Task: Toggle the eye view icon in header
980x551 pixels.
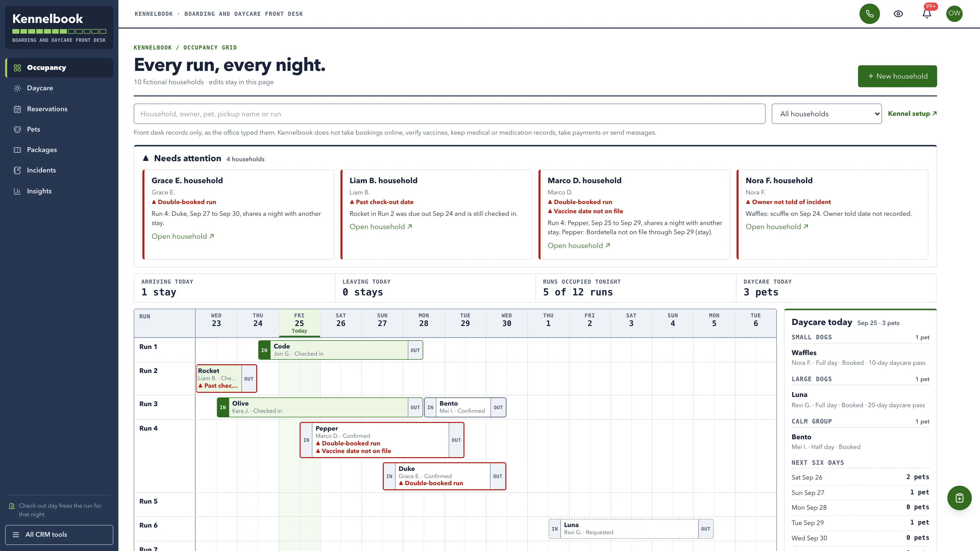Action: point(898,14)
